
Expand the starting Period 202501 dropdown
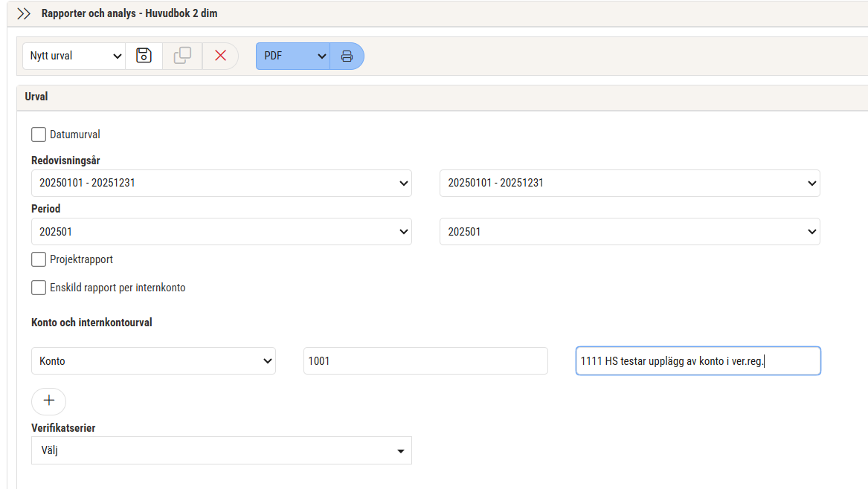point(221,232)
